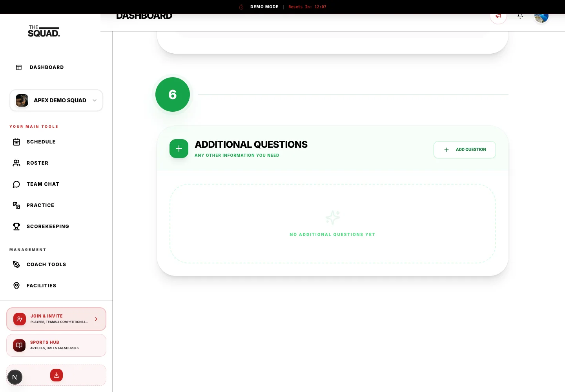The width and height of the screenshot is (565, 392).
Task: Open the Facilities page
Action: click(41, 286)
